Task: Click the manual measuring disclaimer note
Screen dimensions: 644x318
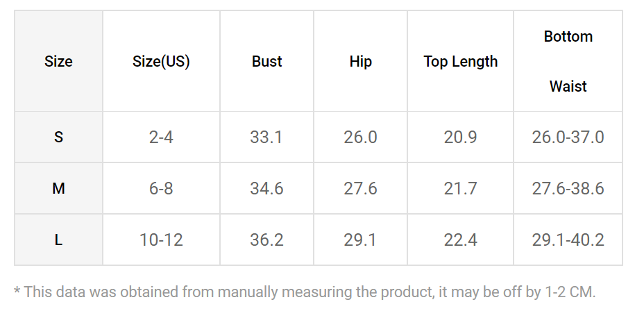Action: tap(305, 292)
